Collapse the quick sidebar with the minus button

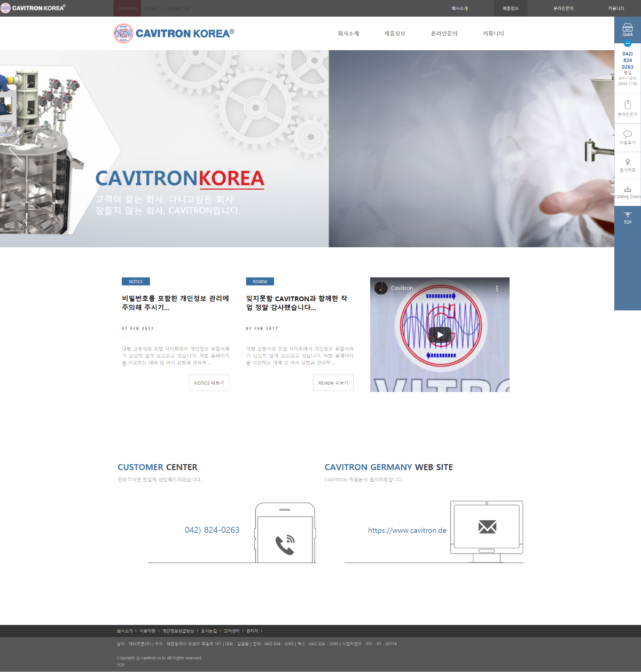(x=628, y=43)
